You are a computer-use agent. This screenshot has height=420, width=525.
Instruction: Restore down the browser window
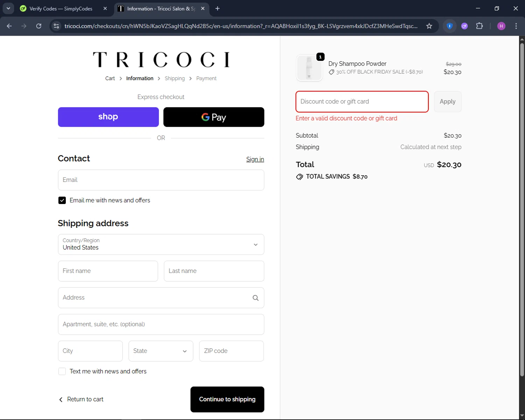(x=497, y=8)
